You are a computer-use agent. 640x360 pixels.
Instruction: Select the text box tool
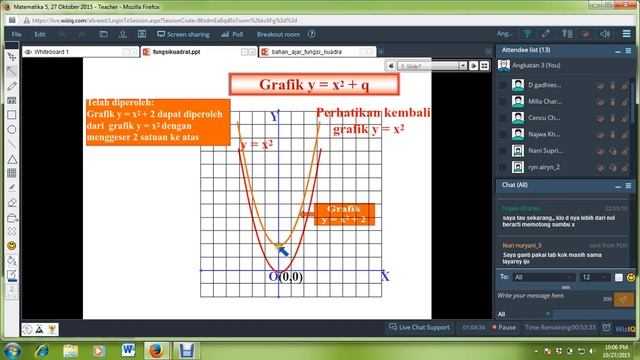pos(12,100)
